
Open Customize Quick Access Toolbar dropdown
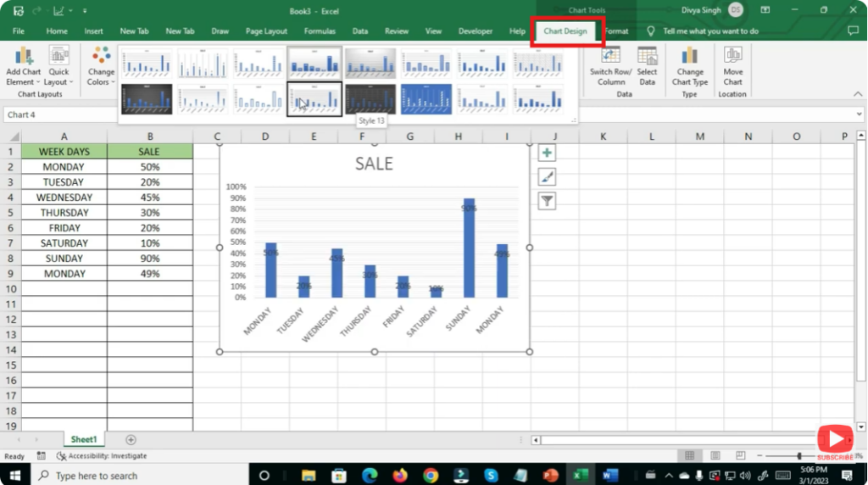click(85, 10)
